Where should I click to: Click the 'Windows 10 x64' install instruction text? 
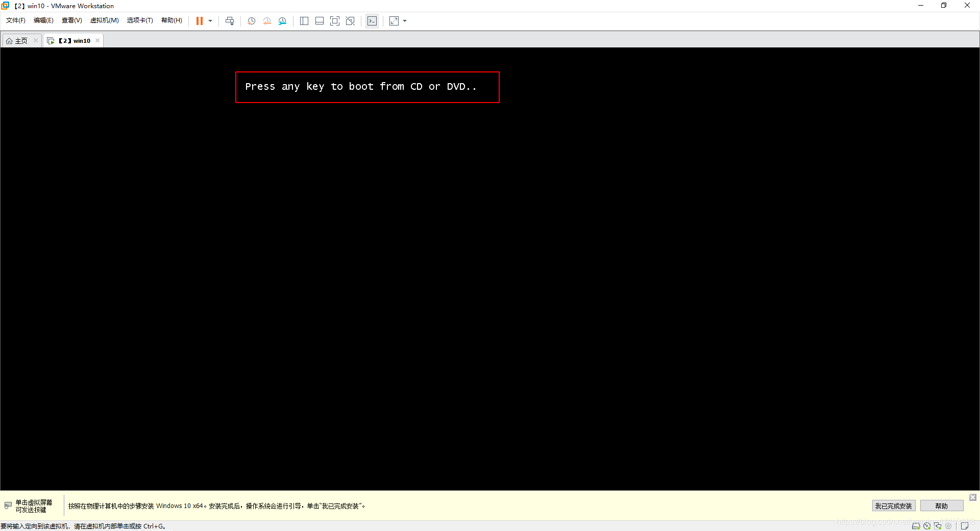(x=217, y=506)
